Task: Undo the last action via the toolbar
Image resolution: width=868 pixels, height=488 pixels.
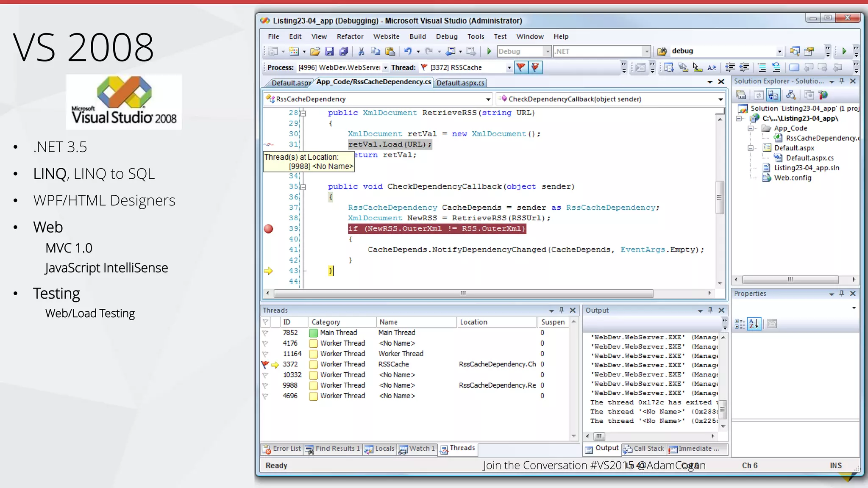Action: pos(408,51)
